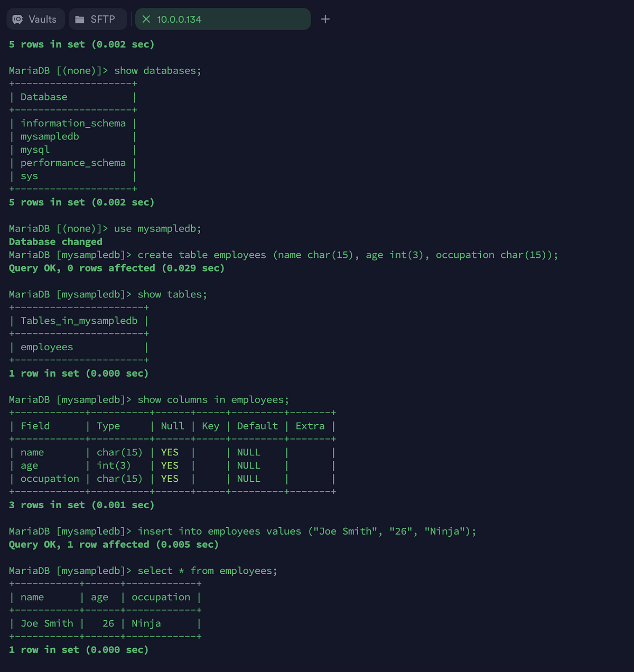Click the occupation column header
This screenshot has width=634, height=672.
[x=161, y=597]
